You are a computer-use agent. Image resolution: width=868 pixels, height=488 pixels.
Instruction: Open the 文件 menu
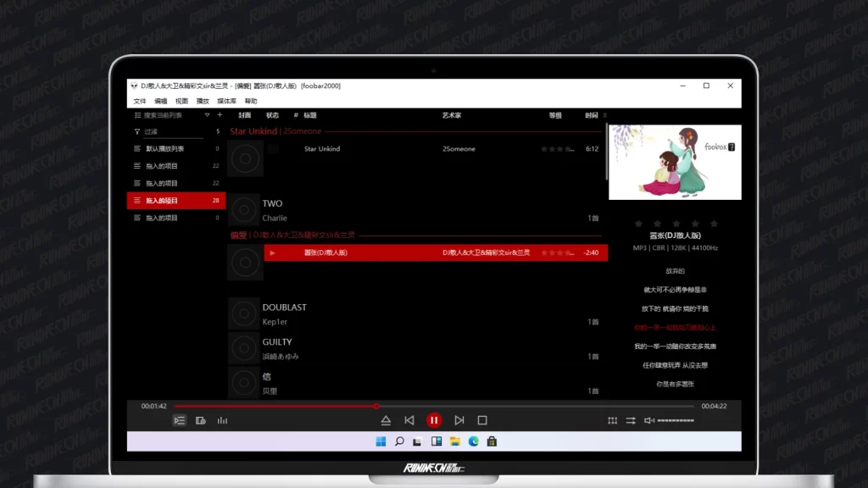140,101
